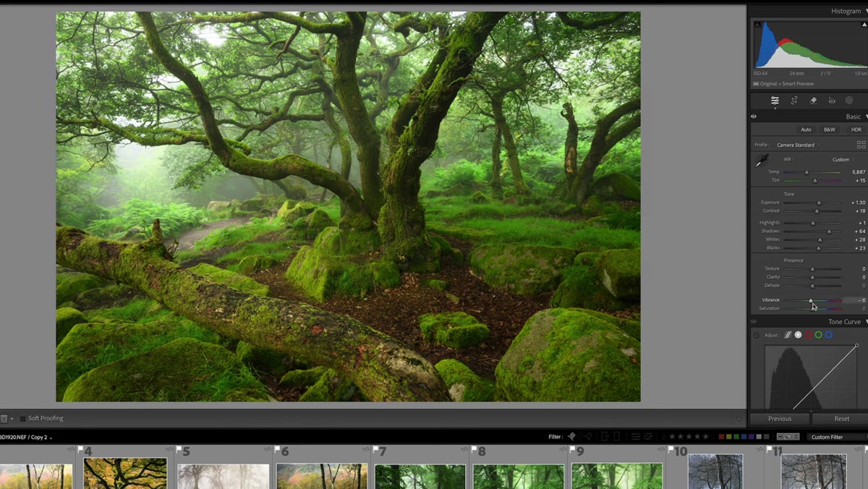This screenshot has width=868, height=489.
Task: Toggle B&W treatment
Action: (830, 129)
